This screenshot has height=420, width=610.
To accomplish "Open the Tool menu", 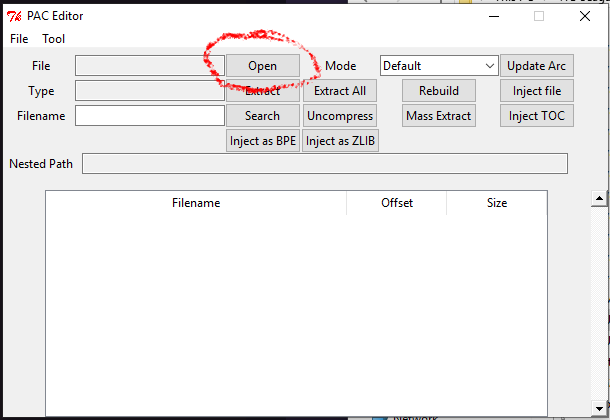I will pos(53,39).
